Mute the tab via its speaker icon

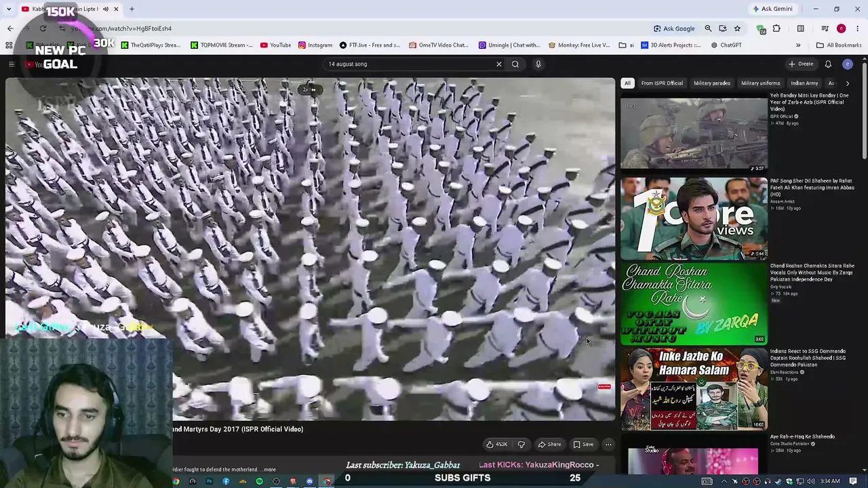(x=105, y=9)
